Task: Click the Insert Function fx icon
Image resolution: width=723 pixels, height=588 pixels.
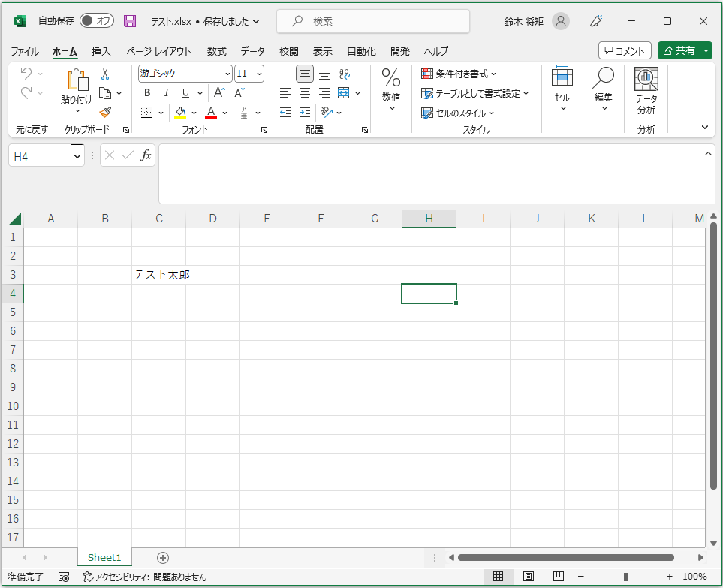Action: coord(146,155)
